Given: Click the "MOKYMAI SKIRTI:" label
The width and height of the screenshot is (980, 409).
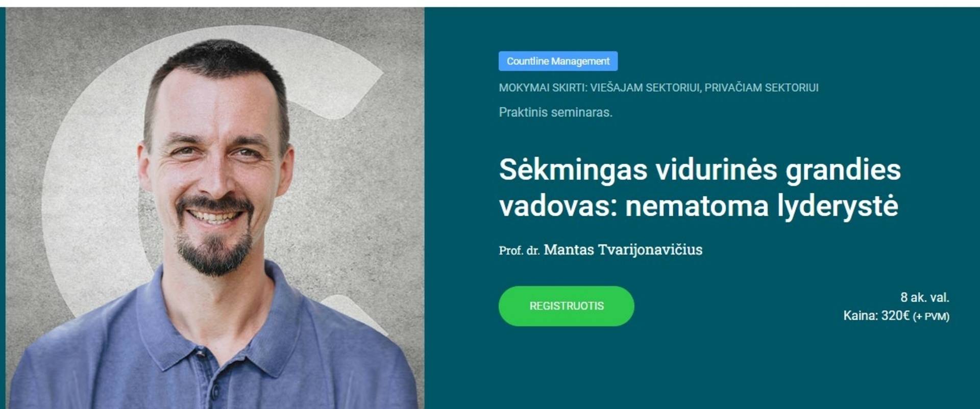Looking at the screenshot, I should click(543, 88).
